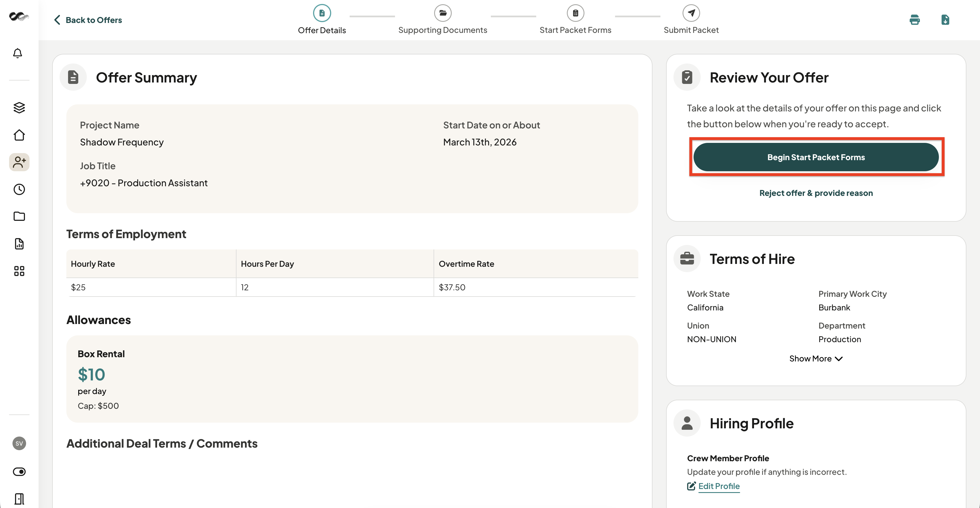The height and width of the screenshot is (508, 980).
Task: Click Additional Deal Terms / Comments heading
Action: click(x=162, y=443)
